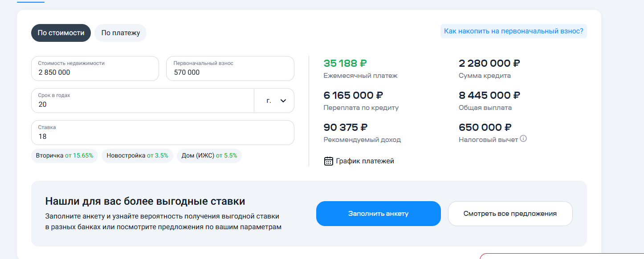Switch to the По платежу mode

click(121, 33)
